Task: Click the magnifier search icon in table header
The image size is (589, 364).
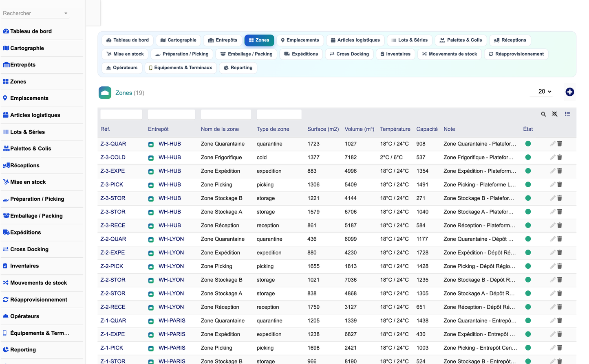Action: [x=543, y=114]
